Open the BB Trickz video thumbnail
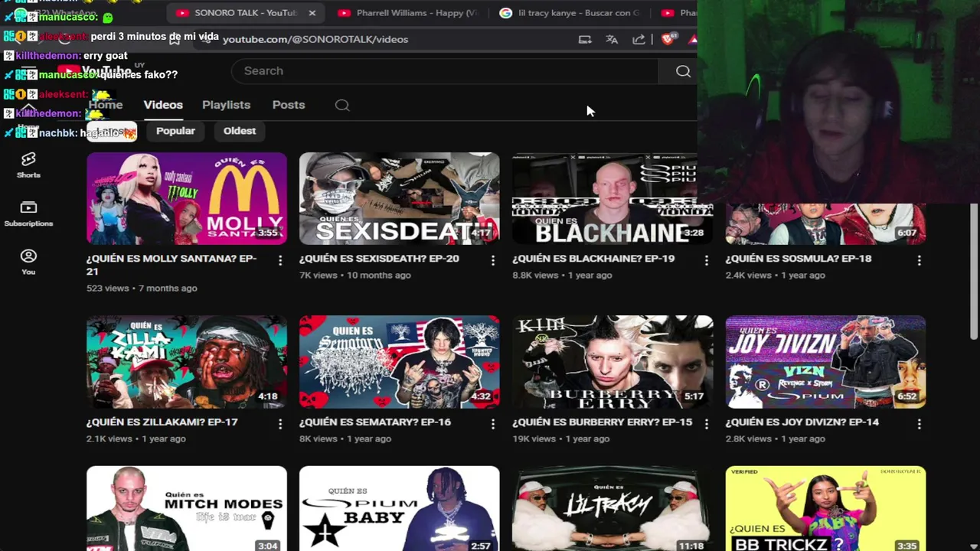 825,508
